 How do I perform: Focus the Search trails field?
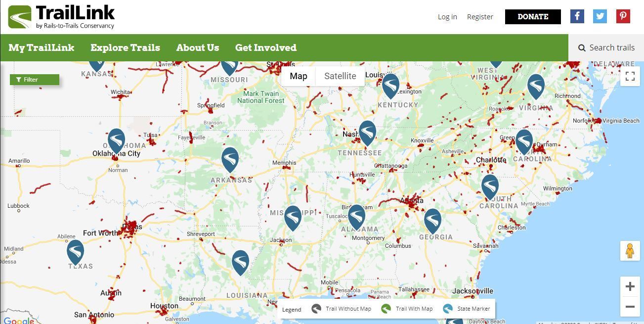pyautogui.click(x=606, y=48)
